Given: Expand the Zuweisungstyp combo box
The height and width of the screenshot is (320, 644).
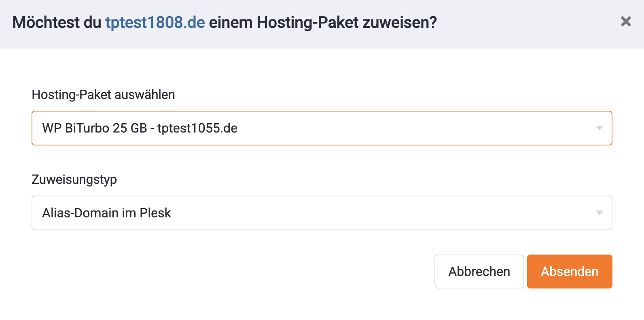Looking at the screenshot, I should [x=322, y=213].
